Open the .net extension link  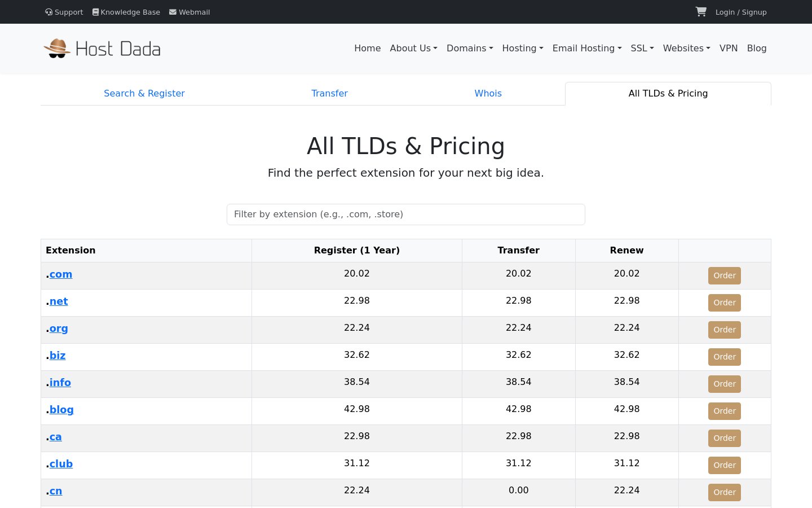tap(59, 301)
